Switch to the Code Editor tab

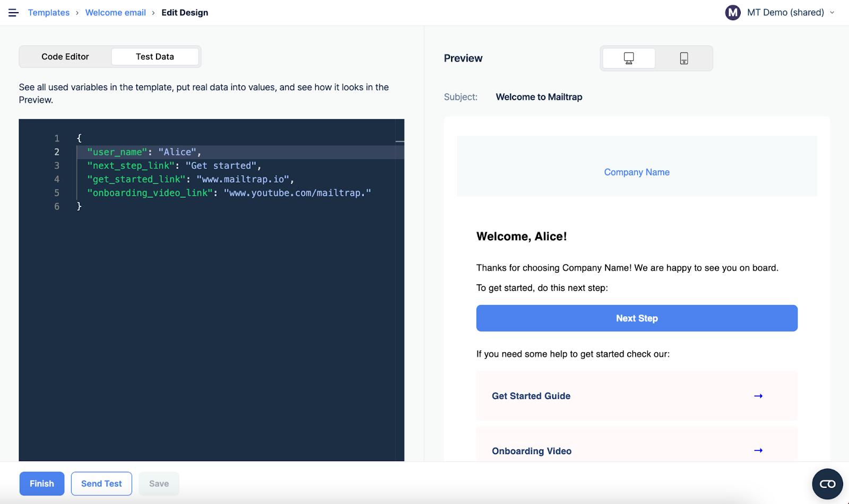click(x=65, y=56)
